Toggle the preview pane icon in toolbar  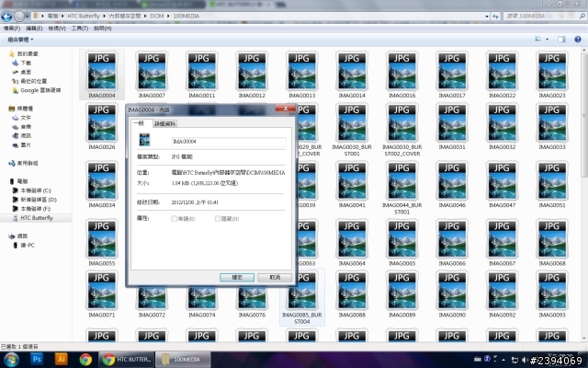point(561,40)
